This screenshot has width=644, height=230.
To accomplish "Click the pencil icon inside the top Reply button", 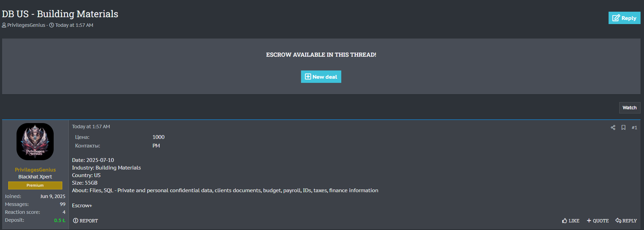I will (616, 18).
